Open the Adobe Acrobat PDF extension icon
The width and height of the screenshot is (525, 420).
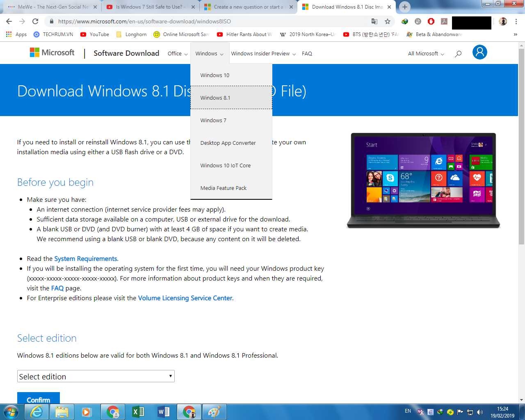pyautogui.click(x=444, y=21)
